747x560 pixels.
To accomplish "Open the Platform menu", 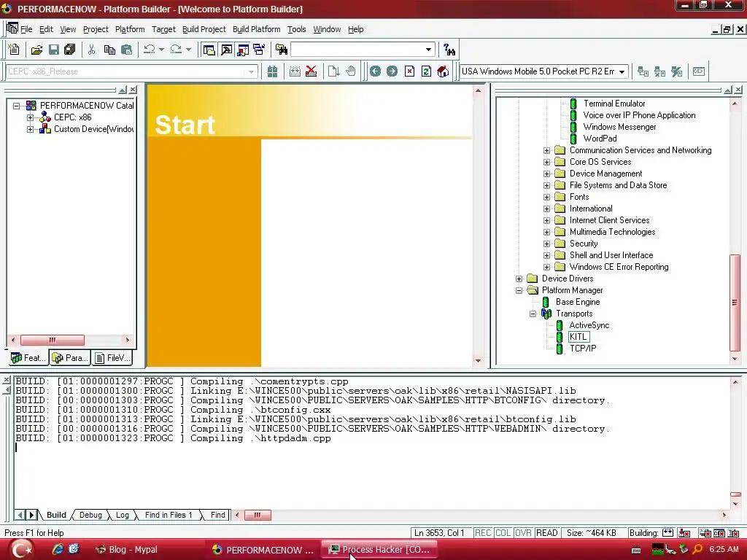I will 130,29.
